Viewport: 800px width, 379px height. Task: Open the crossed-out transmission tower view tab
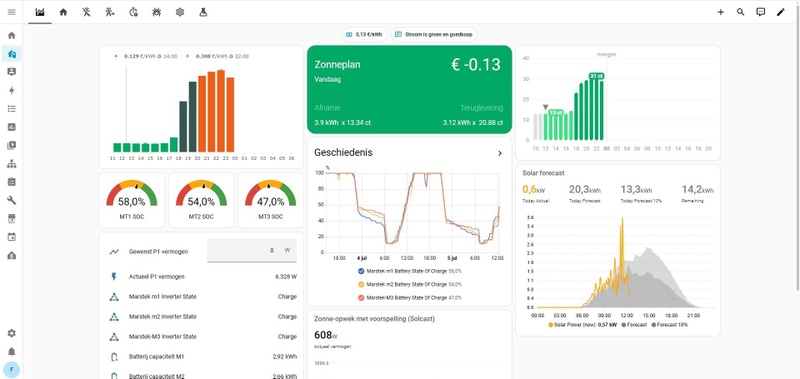pos(87,12)
